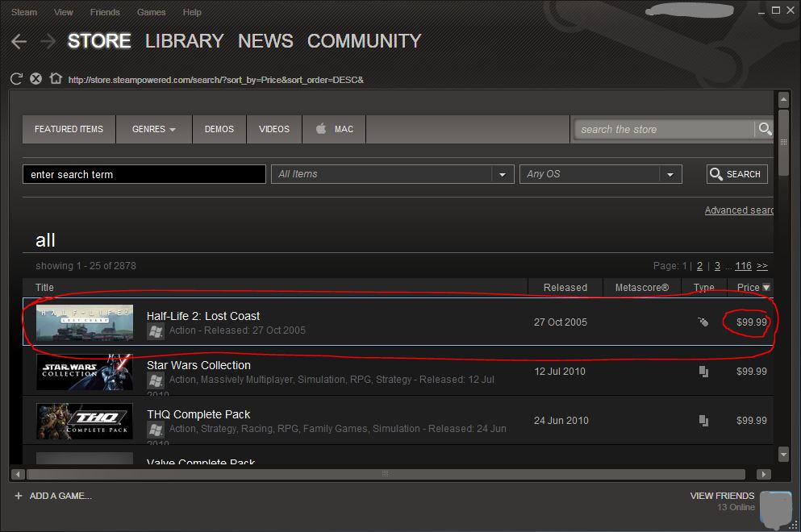The image size is (801, 532).
Task: Open the GENRES dropdown
Action: pos(153,128)
